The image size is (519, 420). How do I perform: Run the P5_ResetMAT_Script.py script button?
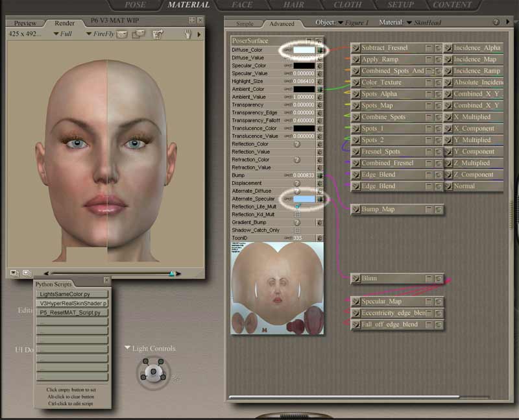click(x=71, y=312)
